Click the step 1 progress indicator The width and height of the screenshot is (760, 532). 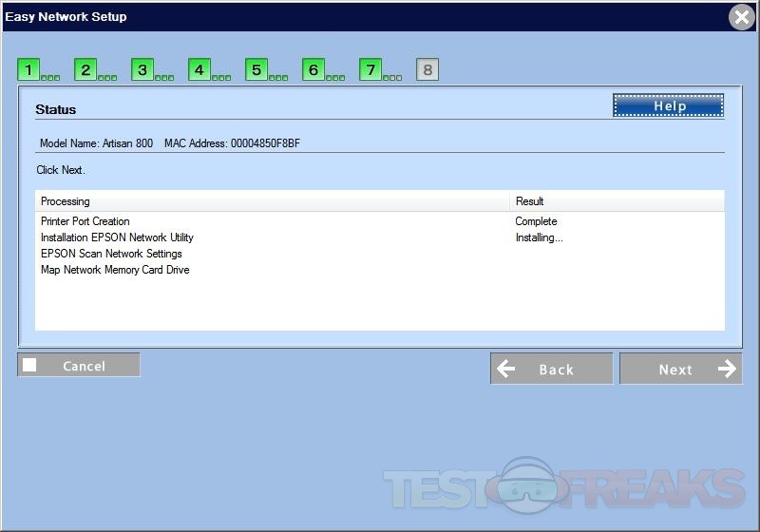point(28,69)
